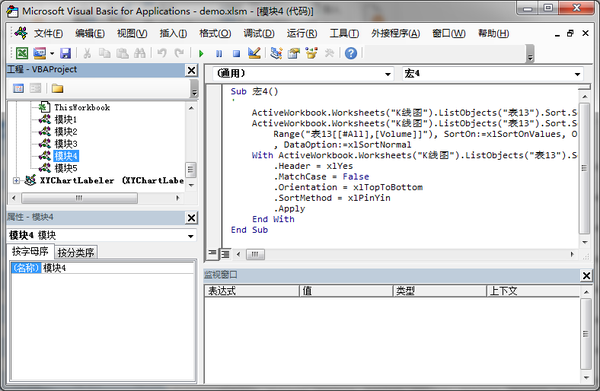Click the View Object icon in project panel
This screenshot has width=600, height=391.
(x=35, y=88)
